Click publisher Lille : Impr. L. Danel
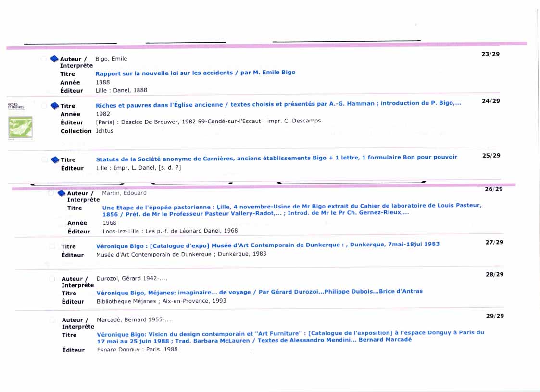The width and height of the screenshot is (540, 392). coord(138,168)
